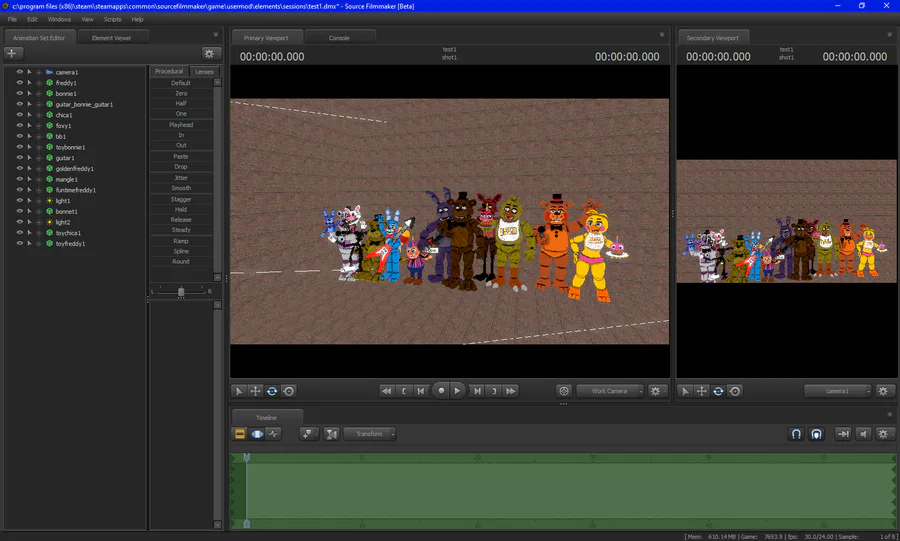This screenshot has width=900, height=541.
Task: Play the shot in primary viewport
Action: pyautogui.click(x=457, y=391)
